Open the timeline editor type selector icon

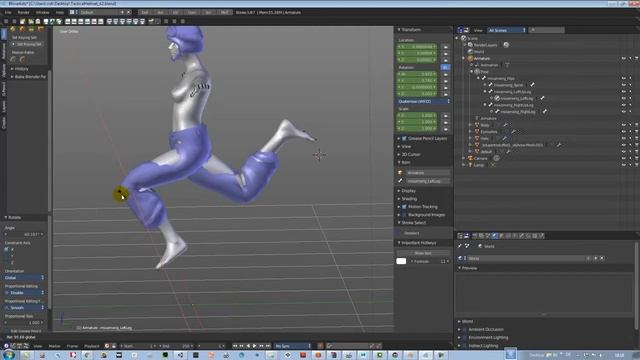coord(6,346)
